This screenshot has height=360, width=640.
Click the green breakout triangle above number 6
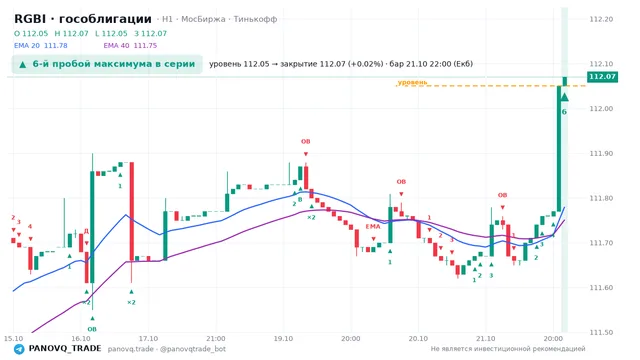click(x=564, y=97)
